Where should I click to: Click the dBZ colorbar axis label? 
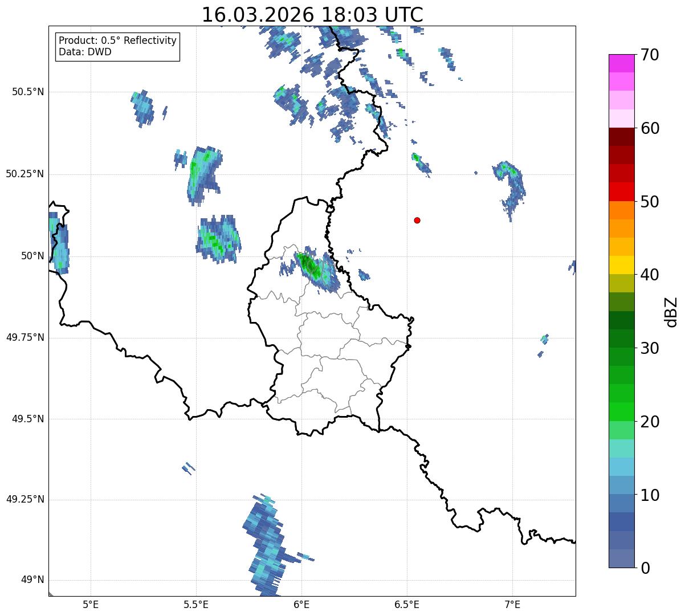tap(671, 311)
